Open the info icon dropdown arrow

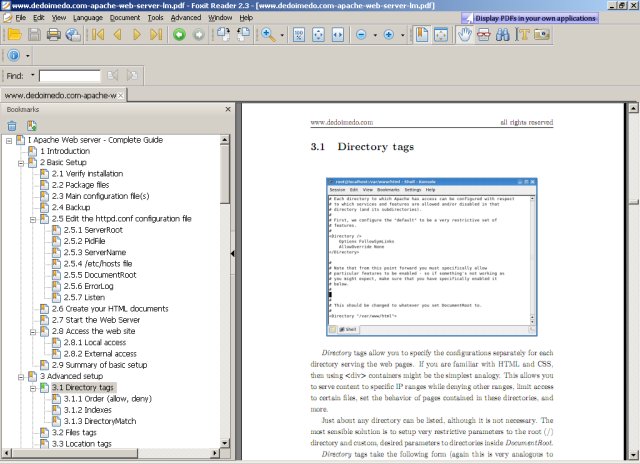[x=28, y=56]
